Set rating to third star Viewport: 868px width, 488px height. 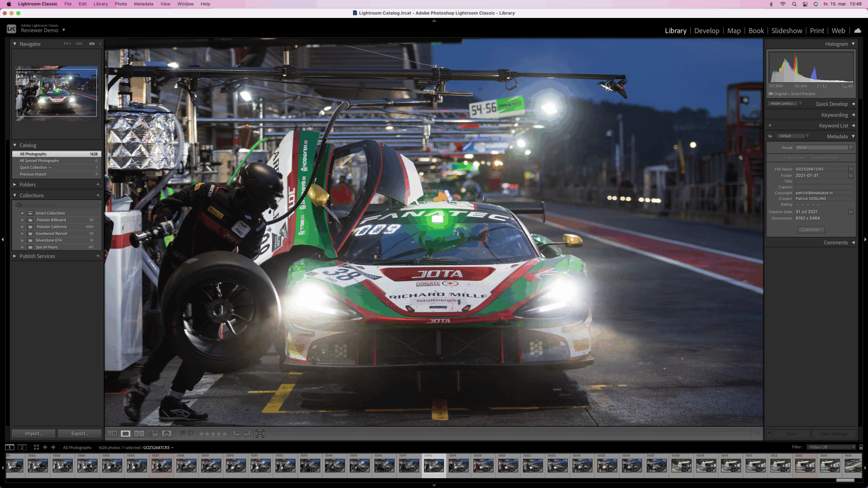213,433
